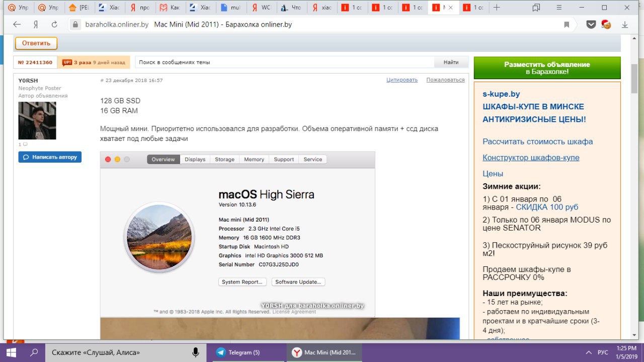This screenshot has width=644, height=362.
Task: Click the Y0RSH author avatar photo
Action: pyautogui.click(x=37, y=120)
